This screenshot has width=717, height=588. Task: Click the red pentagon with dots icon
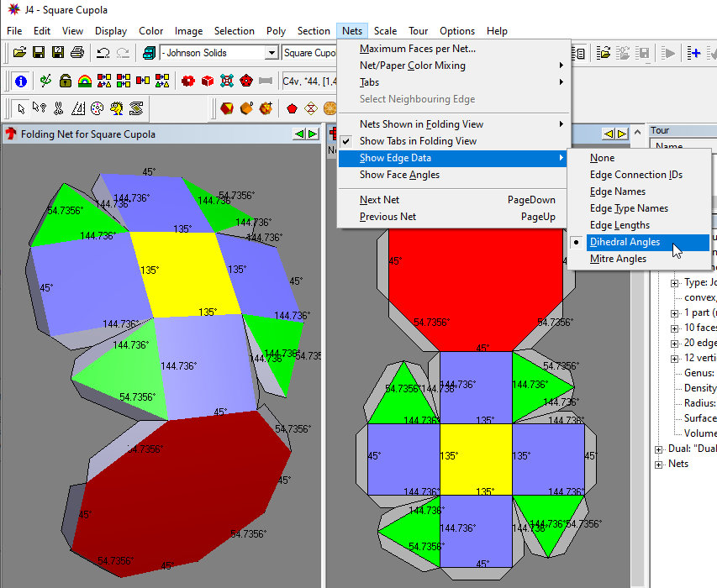point(246,81)
